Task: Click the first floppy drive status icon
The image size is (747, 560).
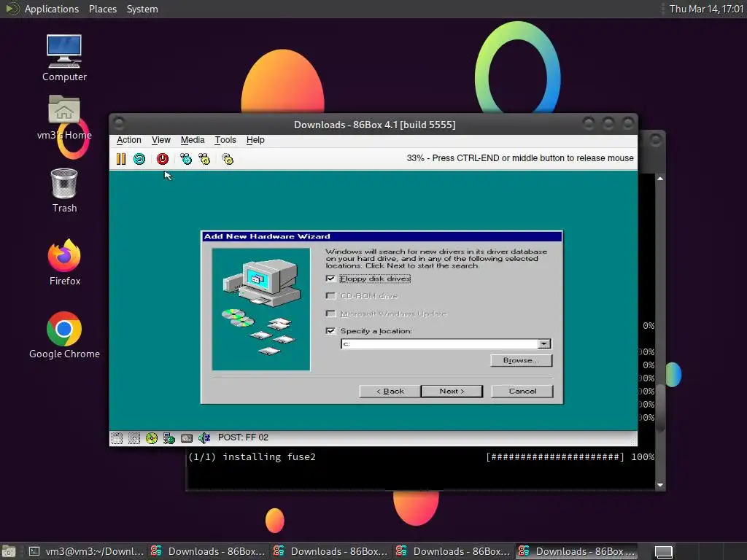Action: [x=117, y=438]
